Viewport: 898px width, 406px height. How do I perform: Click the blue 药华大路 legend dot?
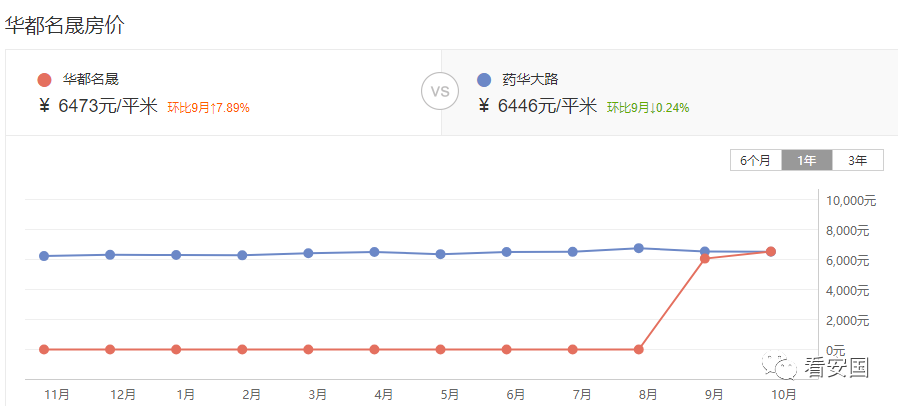coord(484,80)
